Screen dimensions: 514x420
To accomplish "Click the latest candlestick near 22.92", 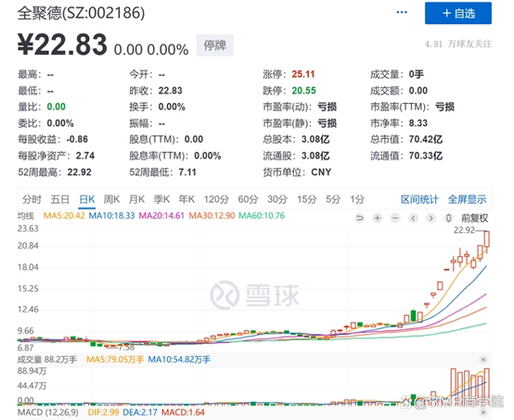I will pos(487,242).
